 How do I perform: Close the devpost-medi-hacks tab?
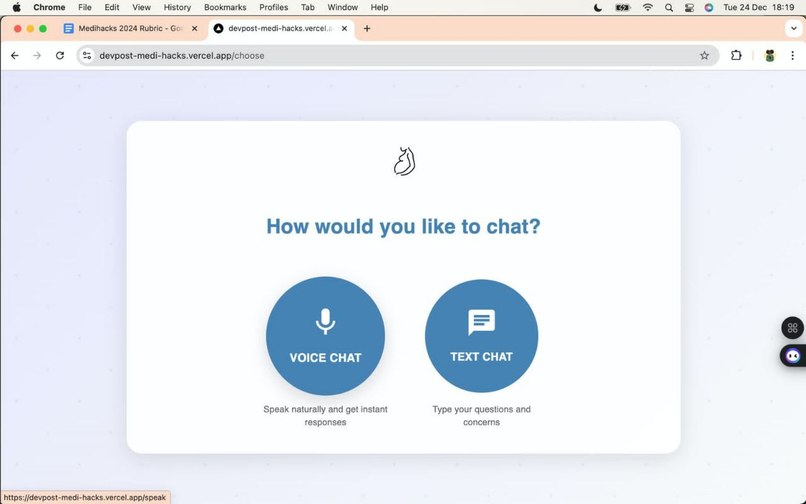point(344,29)
